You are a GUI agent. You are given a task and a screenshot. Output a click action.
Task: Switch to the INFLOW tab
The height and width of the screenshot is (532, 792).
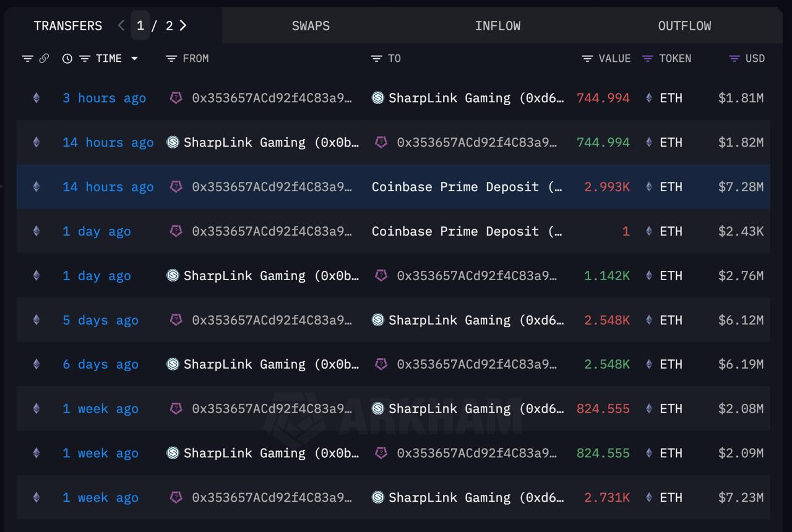point(497,26)
